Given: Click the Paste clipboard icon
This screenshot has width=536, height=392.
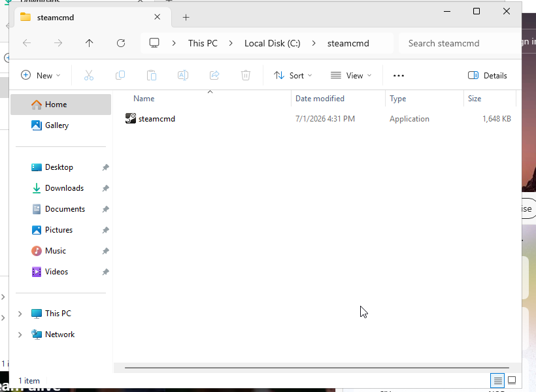Looking at the screenshot, I should click(x=152, y=75).
